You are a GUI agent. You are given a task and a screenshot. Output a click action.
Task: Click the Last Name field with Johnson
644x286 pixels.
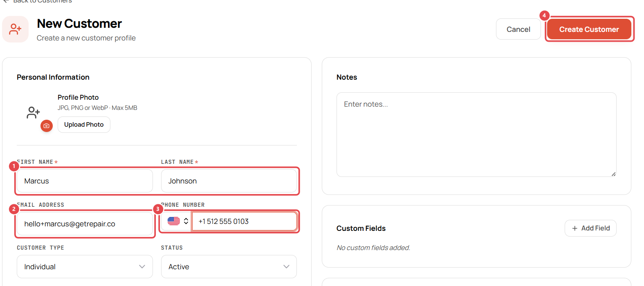229,181
